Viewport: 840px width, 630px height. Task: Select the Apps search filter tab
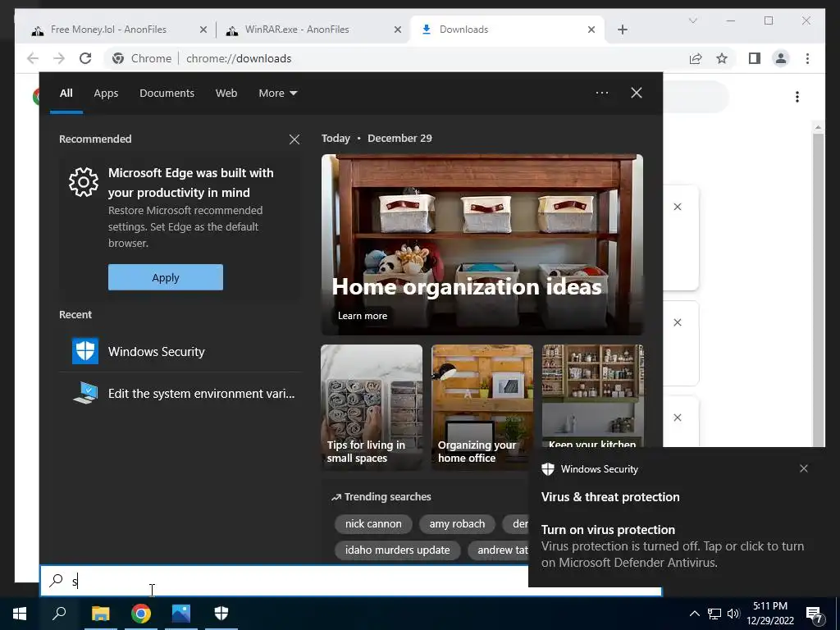(x=106, y=94)
